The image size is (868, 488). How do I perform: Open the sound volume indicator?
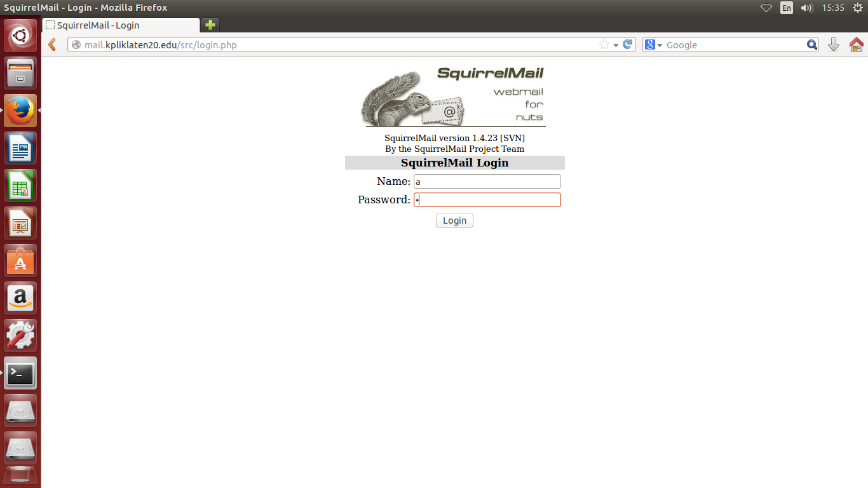click(x=807, y=8)
